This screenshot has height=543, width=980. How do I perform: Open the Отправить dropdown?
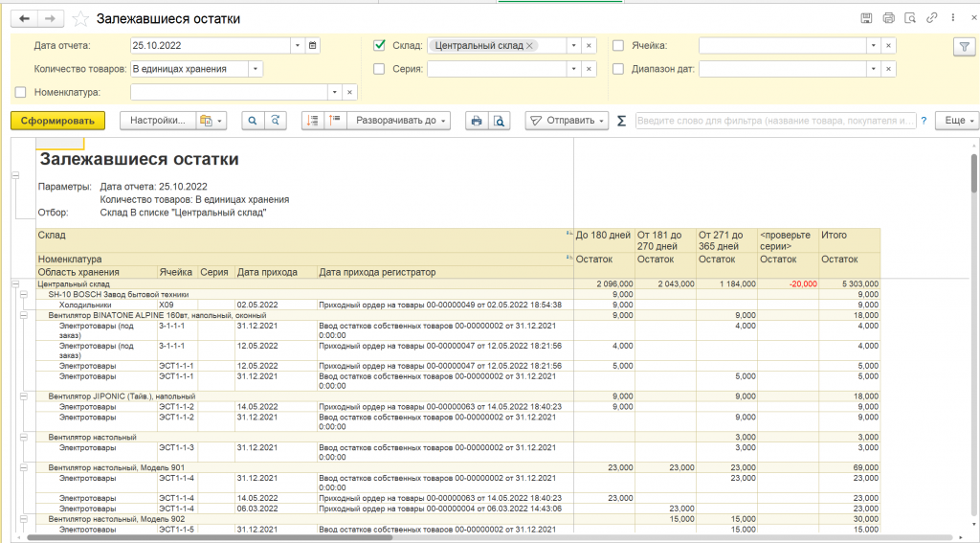[568, 121]
